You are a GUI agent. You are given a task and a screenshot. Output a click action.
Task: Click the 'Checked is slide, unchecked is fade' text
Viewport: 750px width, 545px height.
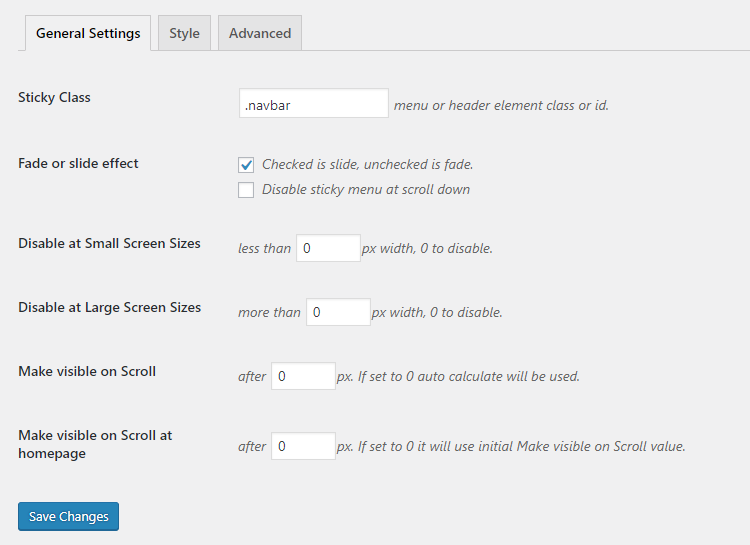pyautogui.click(x=367, y=165)
